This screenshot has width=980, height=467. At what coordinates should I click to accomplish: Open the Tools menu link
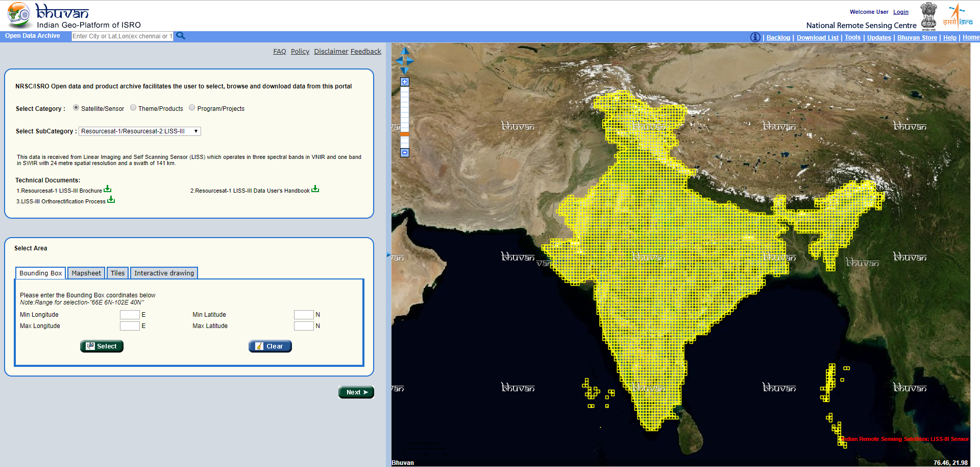tap(852, 37)
